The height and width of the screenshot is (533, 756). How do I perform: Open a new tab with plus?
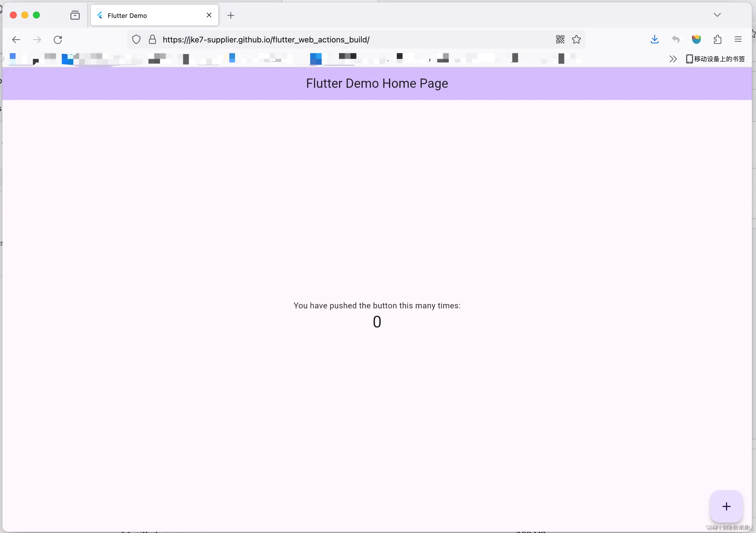(231, 15)
